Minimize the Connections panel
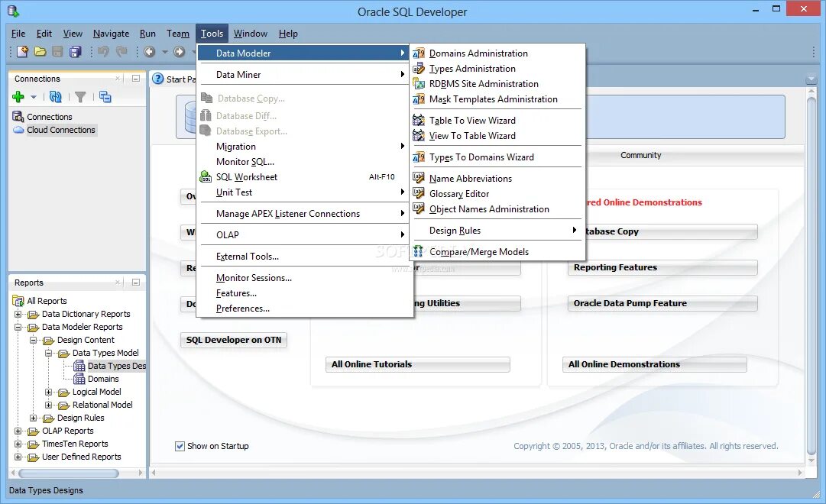Screen dimensions: 826x504 coord(136,79)
